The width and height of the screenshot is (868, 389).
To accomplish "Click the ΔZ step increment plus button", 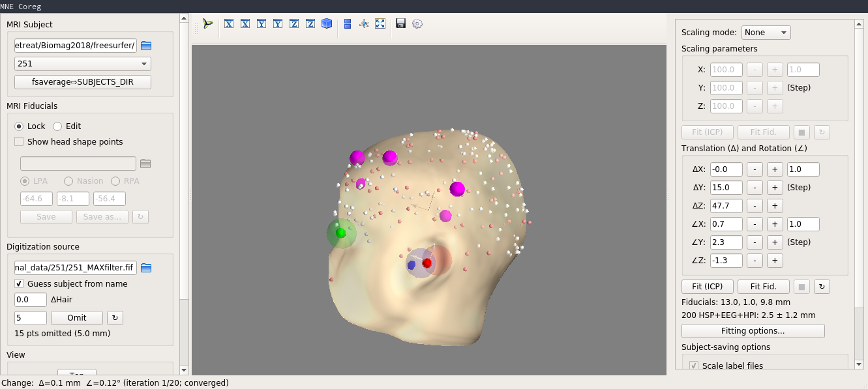I will point(775,205).
